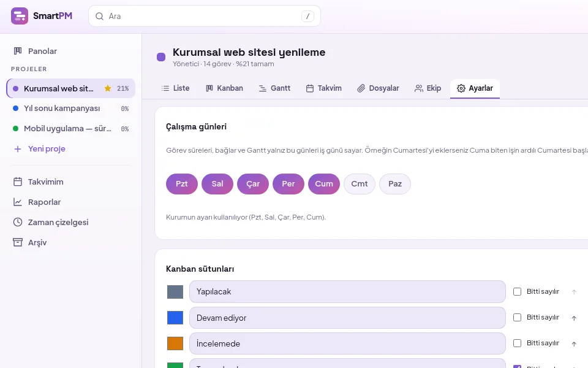Click the Liste tab list icon
The height and width of the screenshot is (368, 588).
[165, 88]
